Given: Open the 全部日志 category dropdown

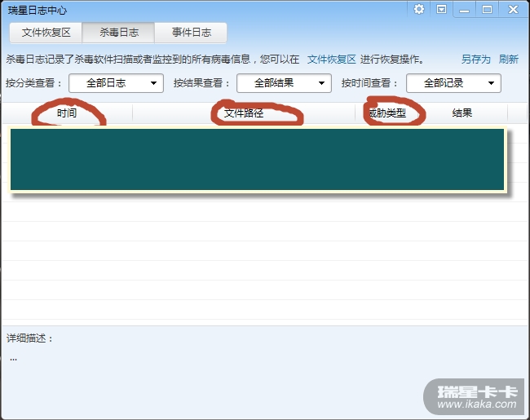Looking at the screenshot, I should point(116,83).
